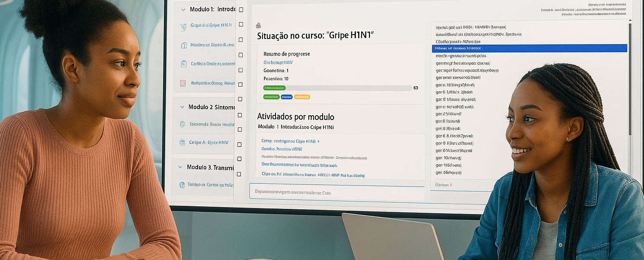644x260 pixels.
Task: Click the text input field at the page bottom
Action: click(x=336, y=192)
